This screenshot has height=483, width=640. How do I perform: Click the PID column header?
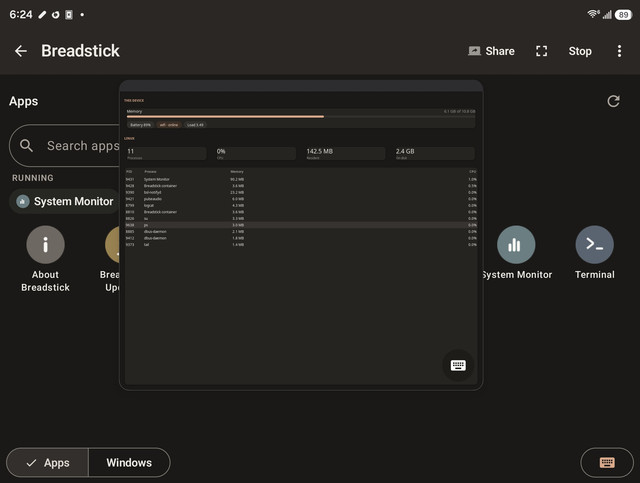coord(129,171)
